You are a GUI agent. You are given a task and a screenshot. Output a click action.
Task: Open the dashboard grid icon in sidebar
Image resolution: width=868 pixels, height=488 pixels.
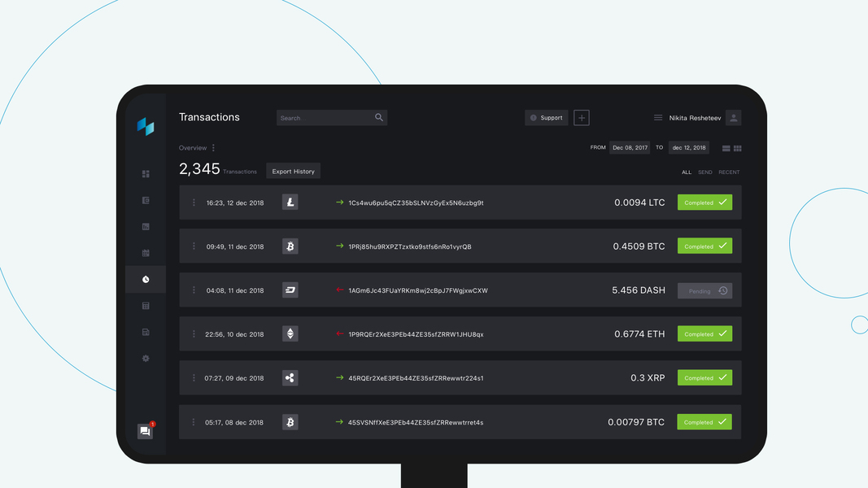coord(146,174)
